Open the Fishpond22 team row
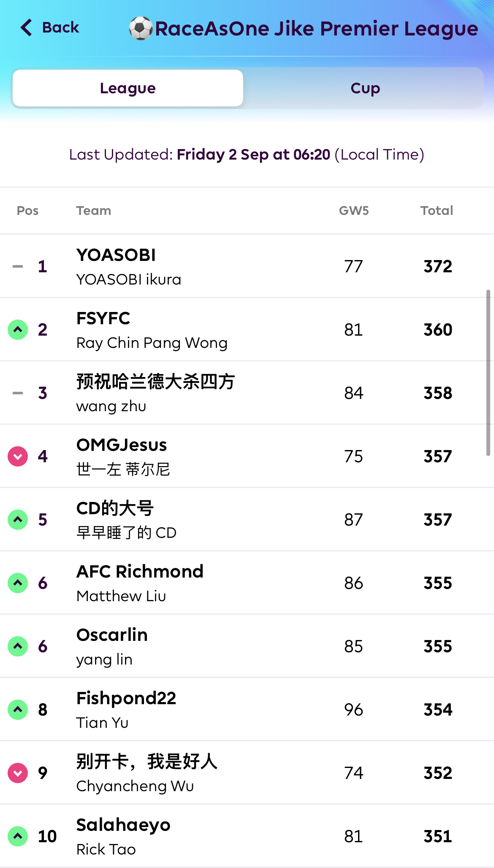 click(126, 699)
